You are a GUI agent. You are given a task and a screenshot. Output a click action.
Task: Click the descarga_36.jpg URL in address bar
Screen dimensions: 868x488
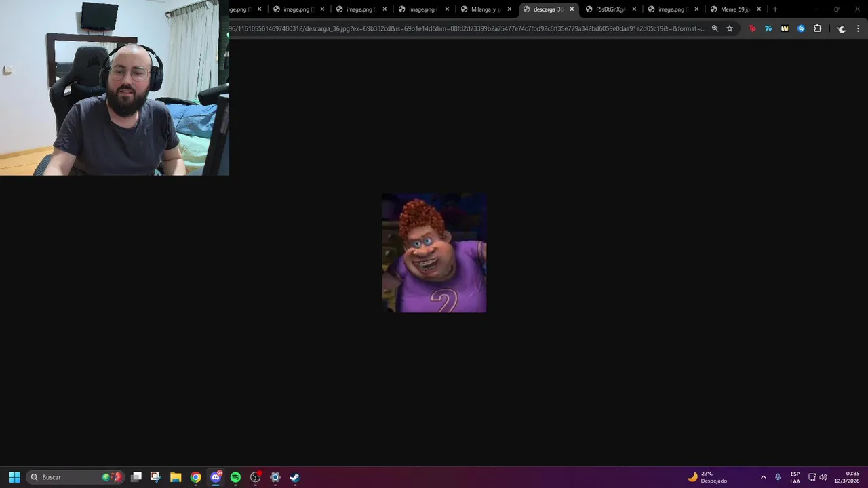tap(468, 28)
